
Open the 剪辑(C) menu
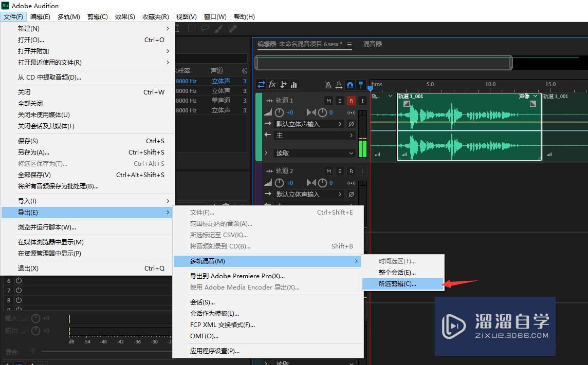(98, 16)
